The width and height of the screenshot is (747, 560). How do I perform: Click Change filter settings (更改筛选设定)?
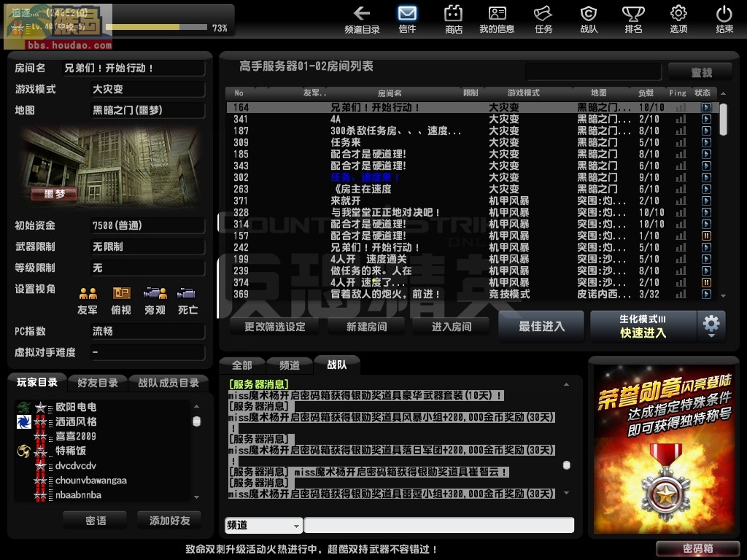tap(275, 327)
